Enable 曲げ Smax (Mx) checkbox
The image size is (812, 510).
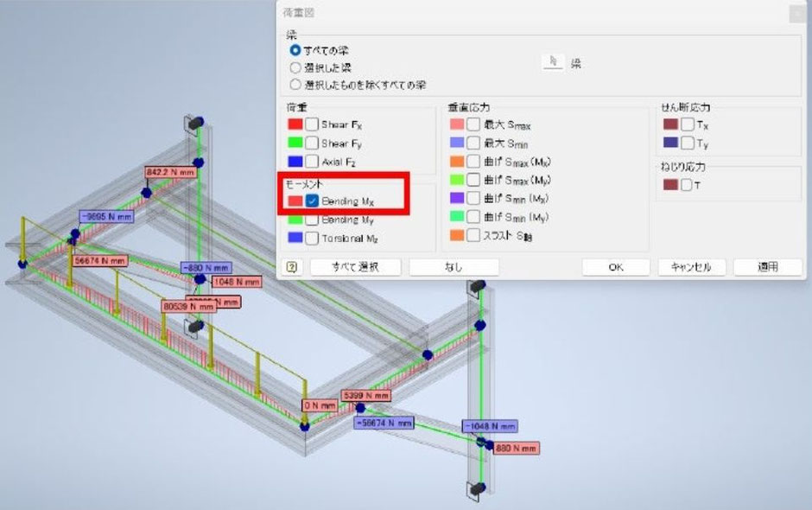[x=473, y=161]
